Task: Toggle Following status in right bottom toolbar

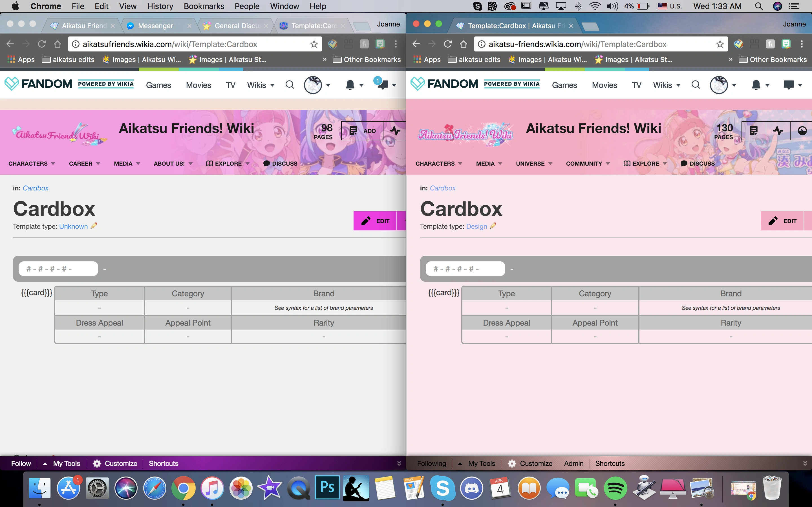Action: tap(431, 463)
